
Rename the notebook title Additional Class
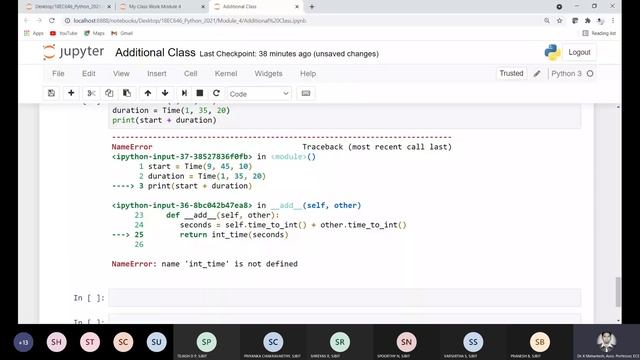pyautogui.click(x=155, y=53)
